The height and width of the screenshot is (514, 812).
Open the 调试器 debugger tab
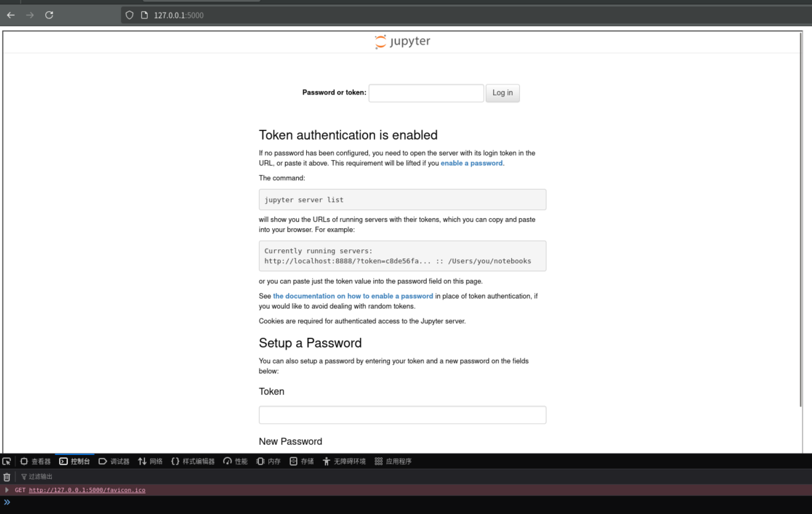coord(114,461)
